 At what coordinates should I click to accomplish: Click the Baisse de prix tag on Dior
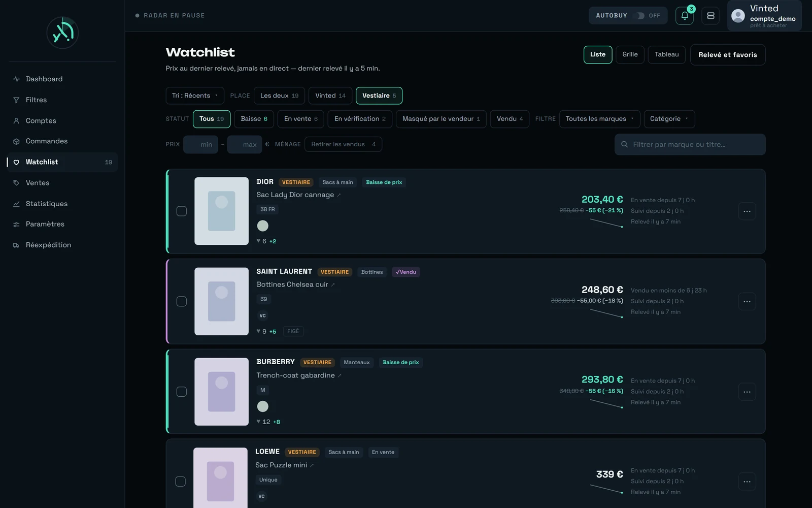click(384, 182)
